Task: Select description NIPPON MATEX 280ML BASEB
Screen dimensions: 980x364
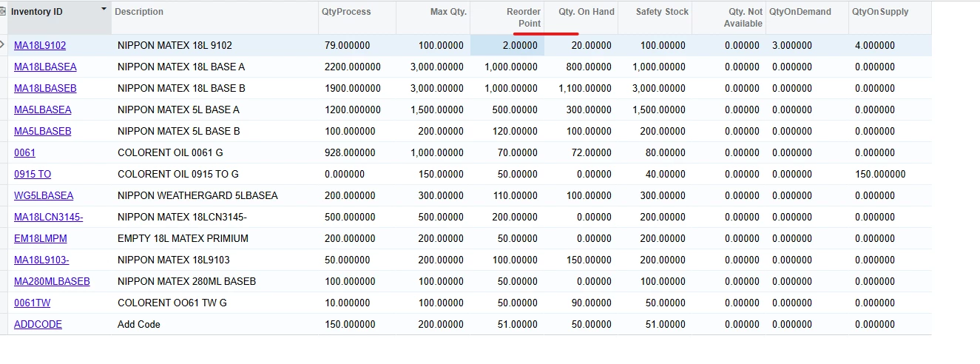Action: click(186, 281)
